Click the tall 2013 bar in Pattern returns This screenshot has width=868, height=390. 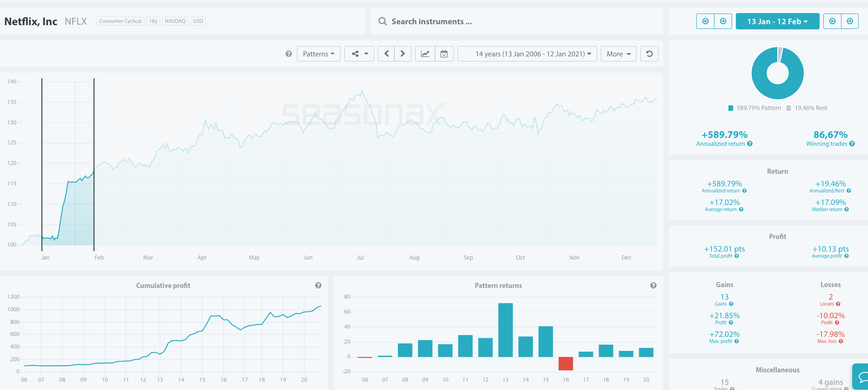[505, 330]
